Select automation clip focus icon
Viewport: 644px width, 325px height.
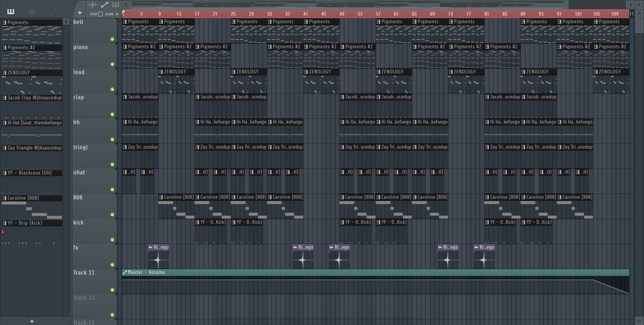104,5
